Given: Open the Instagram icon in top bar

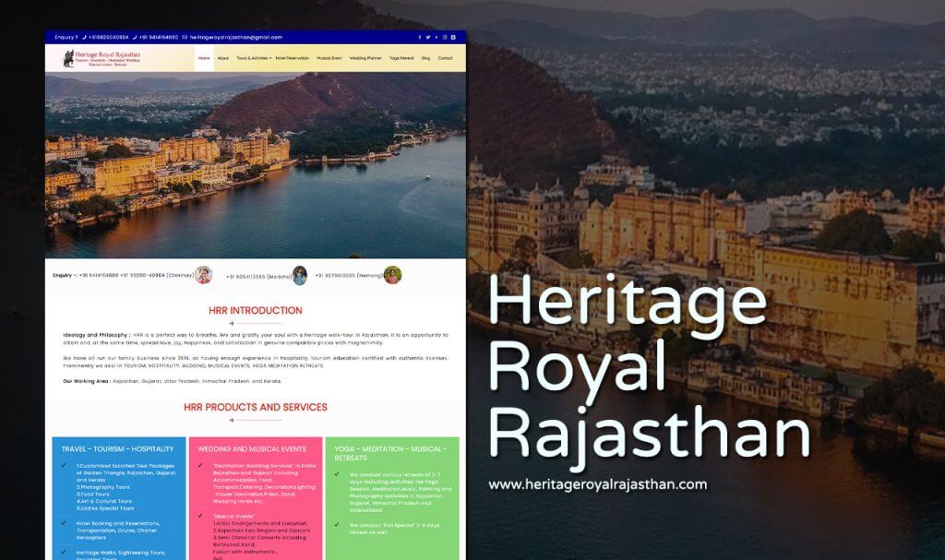Looking at the screenshot, I should (x=445, y=38).
